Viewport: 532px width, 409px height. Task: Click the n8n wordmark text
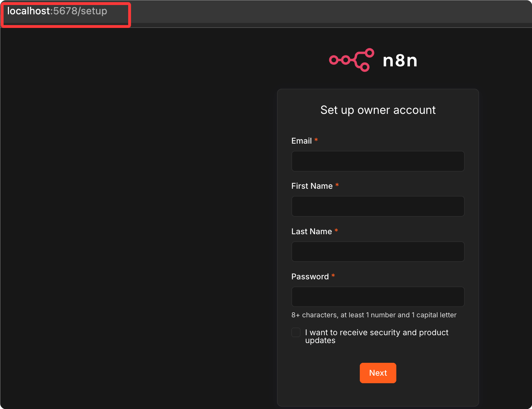(400, 61)
